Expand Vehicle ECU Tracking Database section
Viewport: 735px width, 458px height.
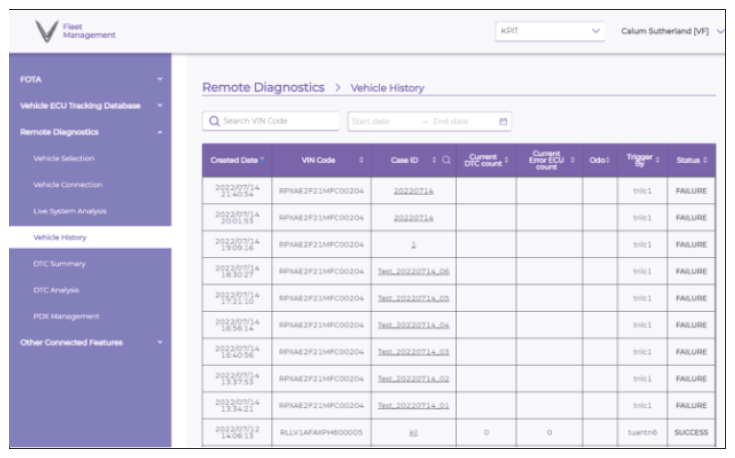point(159,105)
